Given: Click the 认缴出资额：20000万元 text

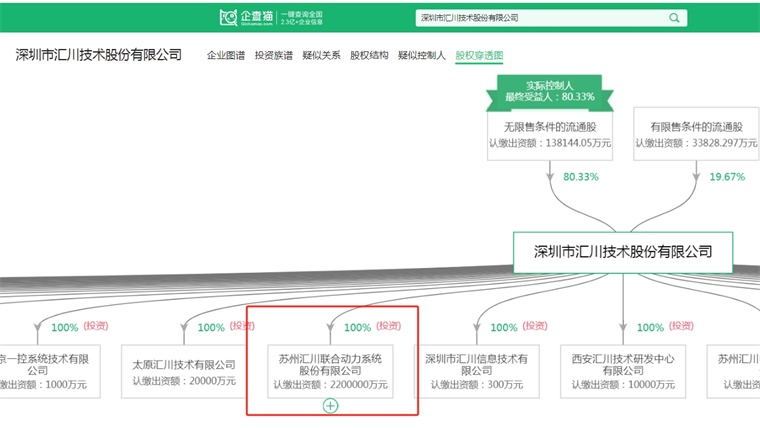Looking at the screenshot, I should (x=184, y=381).
